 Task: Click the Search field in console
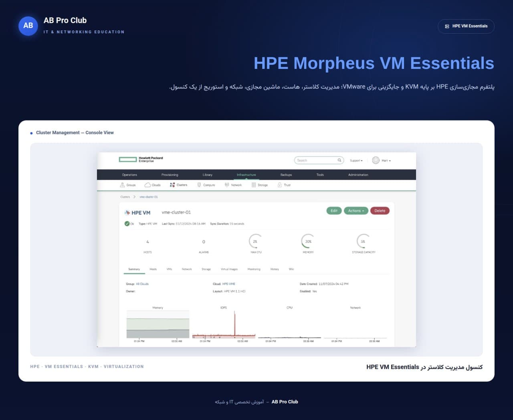pyautogui.click(x=319, y=160)
